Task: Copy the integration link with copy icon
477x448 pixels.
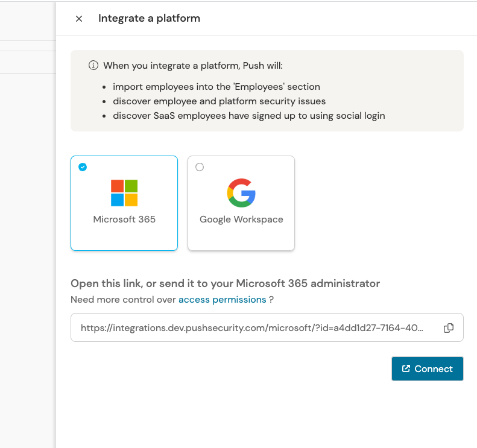Action: tap(449, 328)
